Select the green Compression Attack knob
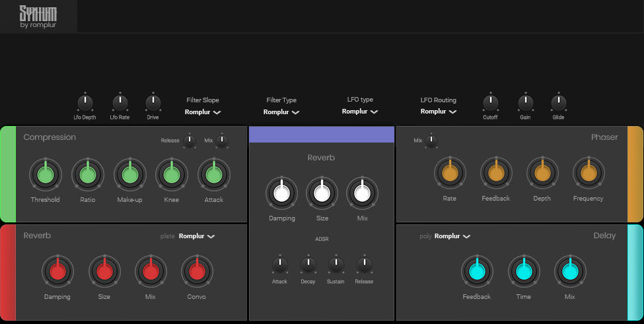 [x=214, y=175]
